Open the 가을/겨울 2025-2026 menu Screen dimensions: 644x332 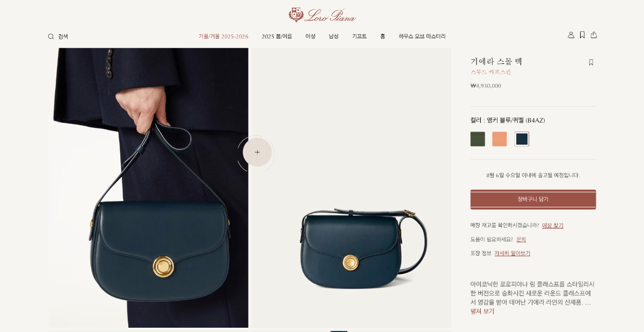pyautogui.click(x=223, y=37)
